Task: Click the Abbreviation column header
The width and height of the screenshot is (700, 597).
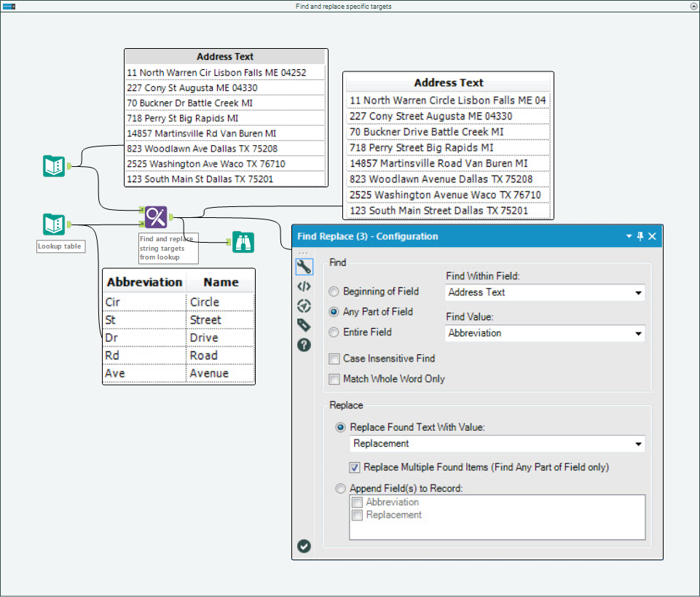Action: 145,282
